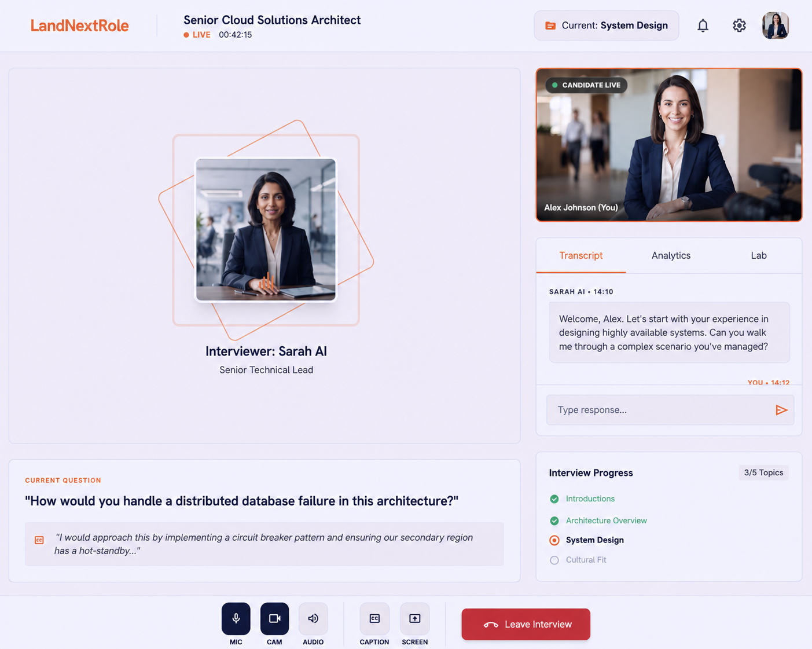Click the Introductions green checkmark
This screenshot has height=649, width=812.
[x=554, y=498]
